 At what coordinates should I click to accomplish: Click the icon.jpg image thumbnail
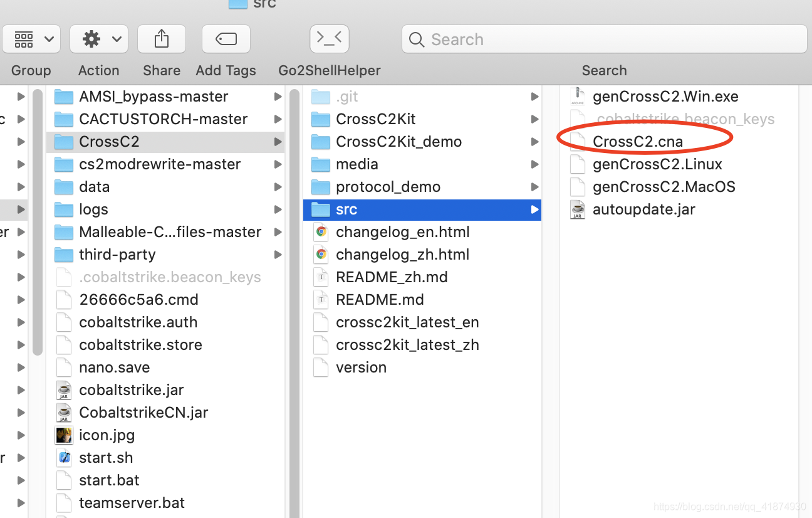tap(64, 435)
